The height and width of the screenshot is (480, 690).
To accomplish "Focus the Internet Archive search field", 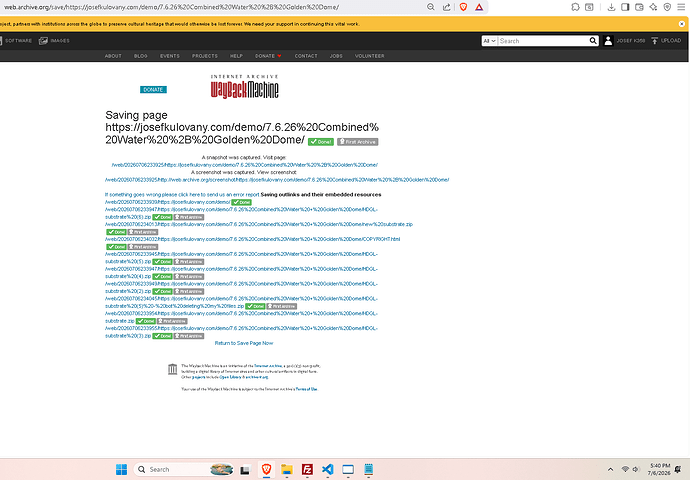I will click(543, 41).
